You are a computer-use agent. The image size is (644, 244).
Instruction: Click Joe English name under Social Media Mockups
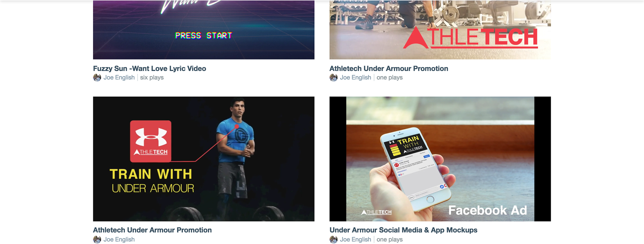[x=356, y=239]
